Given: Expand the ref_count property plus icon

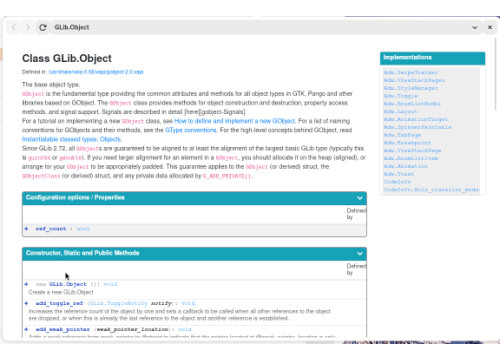Looking at the screenshot, I should pos(26,229).
